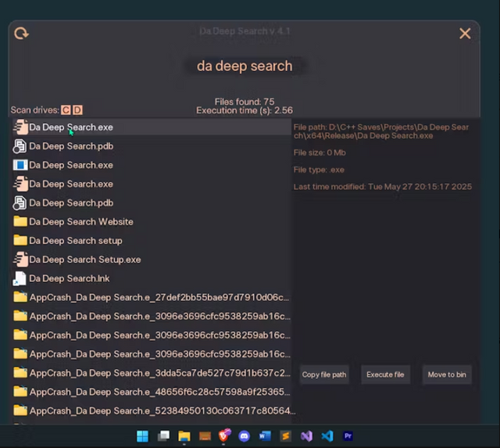
Task: Run the selected file with Execute file
Action: [385, 375]
